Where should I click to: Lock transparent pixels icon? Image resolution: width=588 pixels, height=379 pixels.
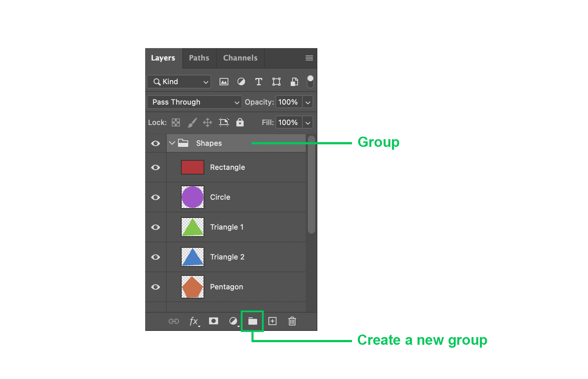(x=176, y=122)
